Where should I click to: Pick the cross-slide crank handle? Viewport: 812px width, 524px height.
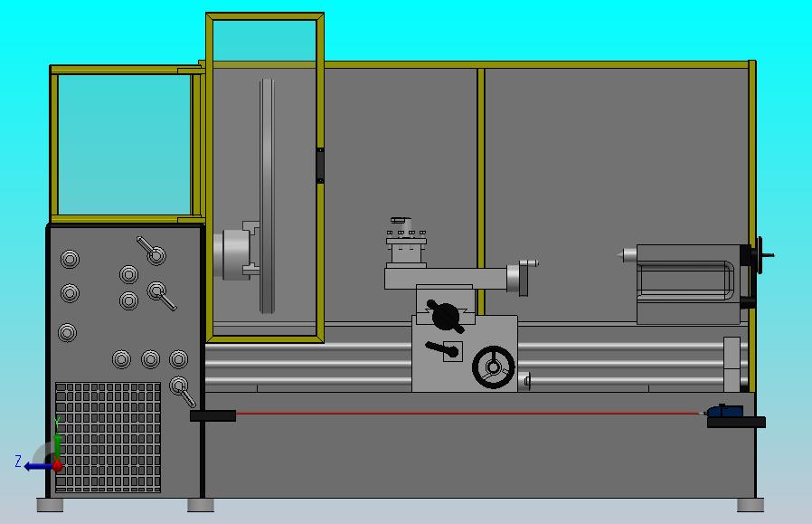tap(523, 277)
